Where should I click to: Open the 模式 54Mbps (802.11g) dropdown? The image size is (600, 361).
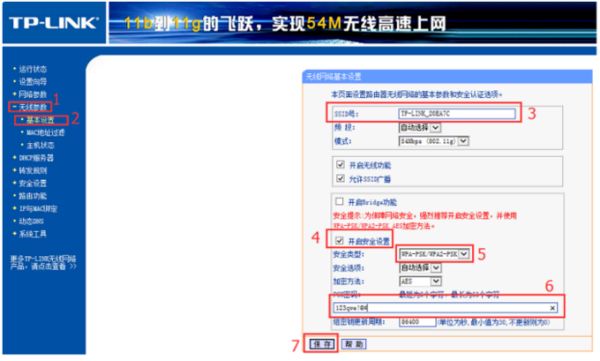click(434, 141)
